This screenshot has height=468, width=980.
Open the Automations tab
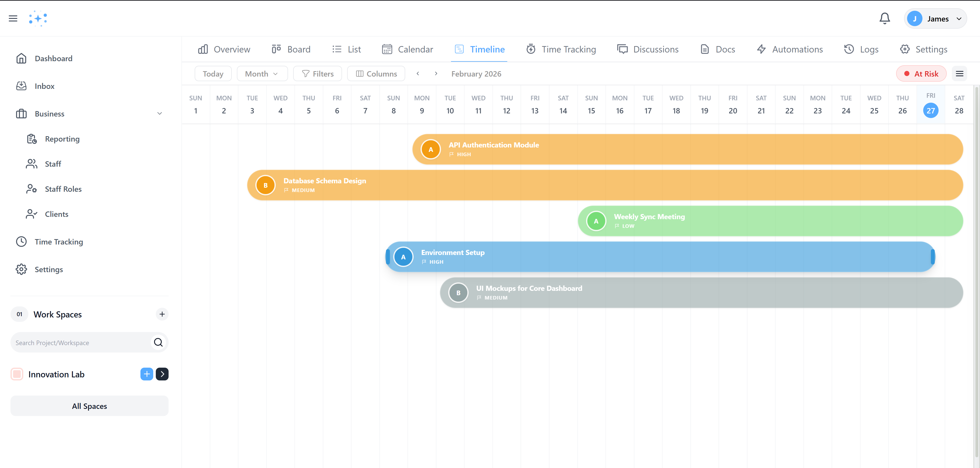[790, 49]
